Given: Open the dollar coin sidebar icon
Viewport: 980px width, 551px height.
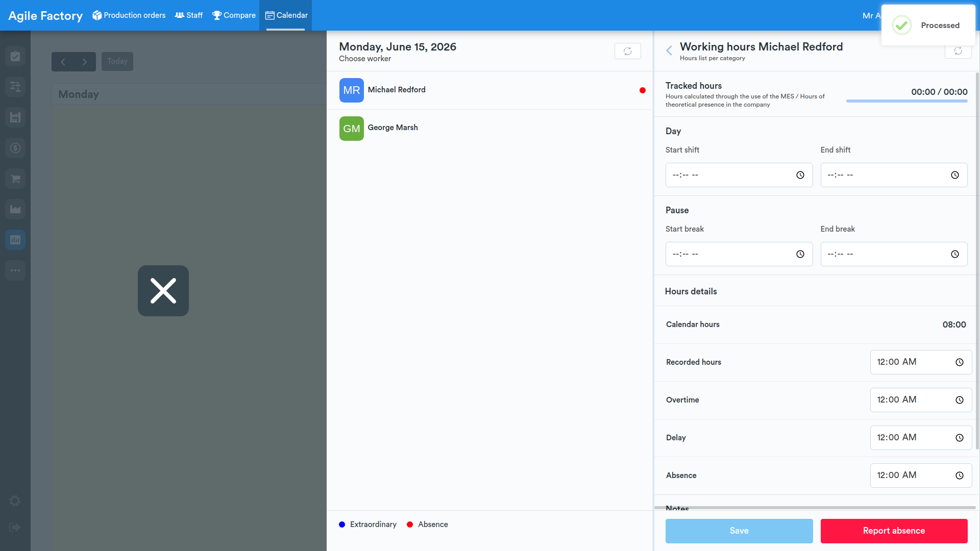Looking at the screenshot, I should (x=15, y=148).
